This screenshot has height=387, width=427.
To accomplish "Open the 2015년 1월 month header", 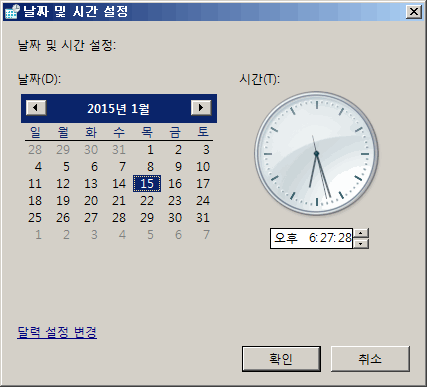I will (118, 109).
